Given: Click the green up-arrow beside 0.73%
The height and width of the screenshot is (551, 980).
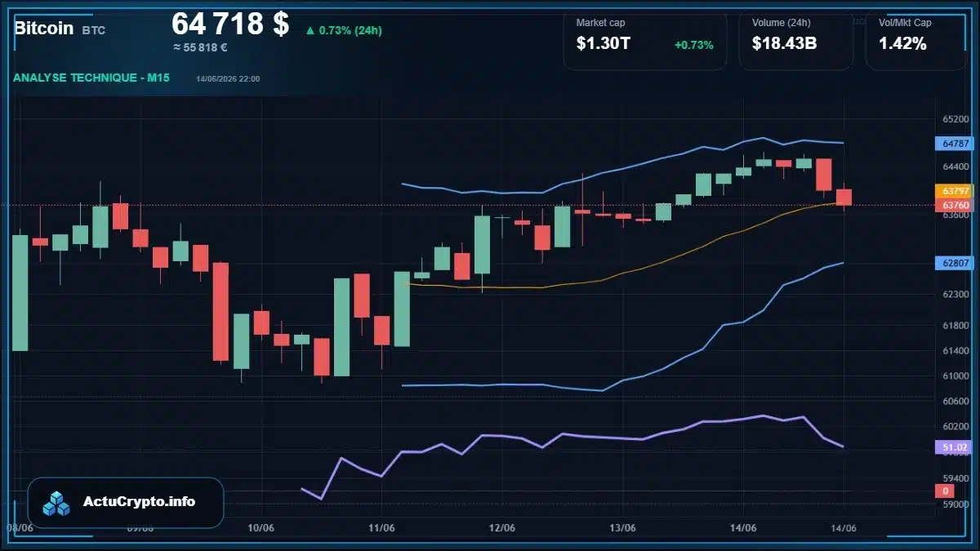Looking at the screenshot, I should [310, 30].
